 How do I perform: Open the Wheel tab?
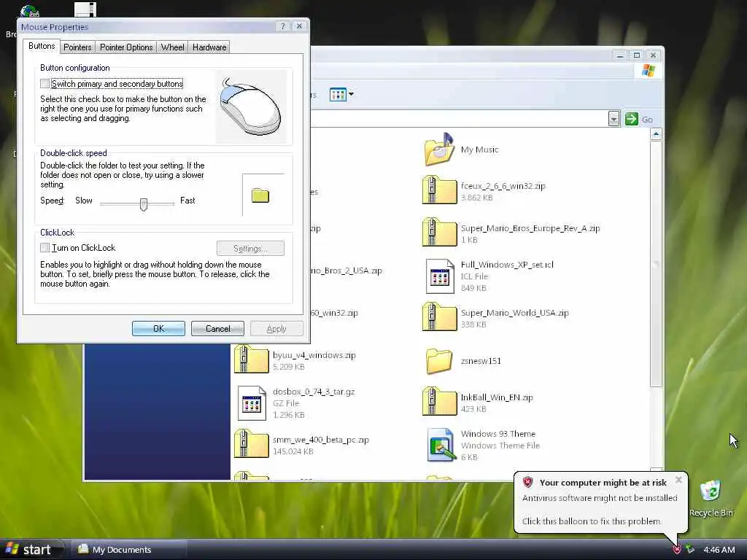click(172, 47)
